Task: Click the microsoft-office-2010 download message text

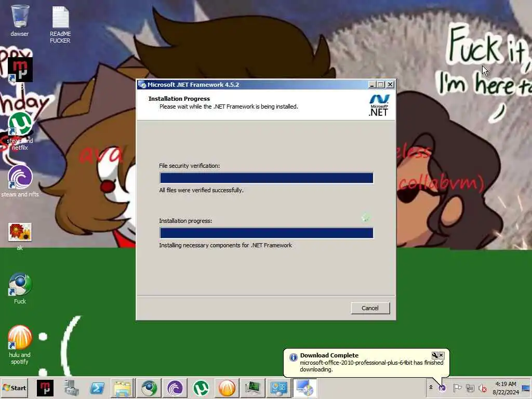Action: point(371,366)
